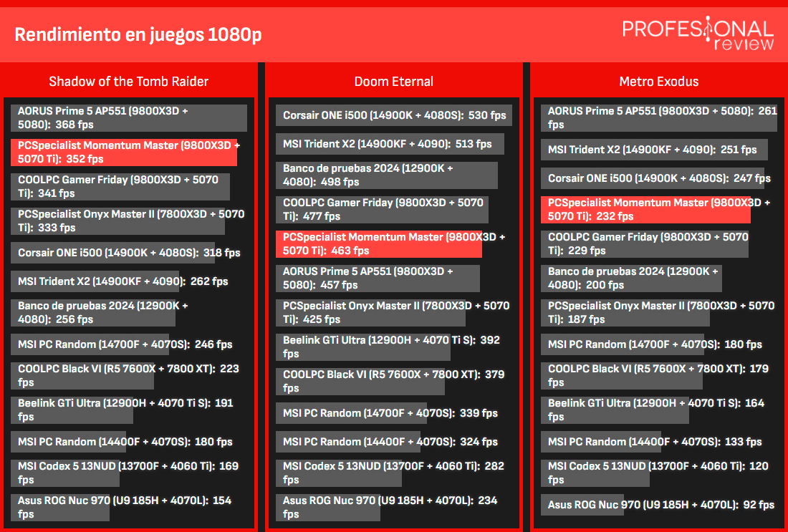Click the AORUS Prime 5 261 fps bar
This screenshot has width=788, height=532.
pyautogui.click(x=659, y=117)
